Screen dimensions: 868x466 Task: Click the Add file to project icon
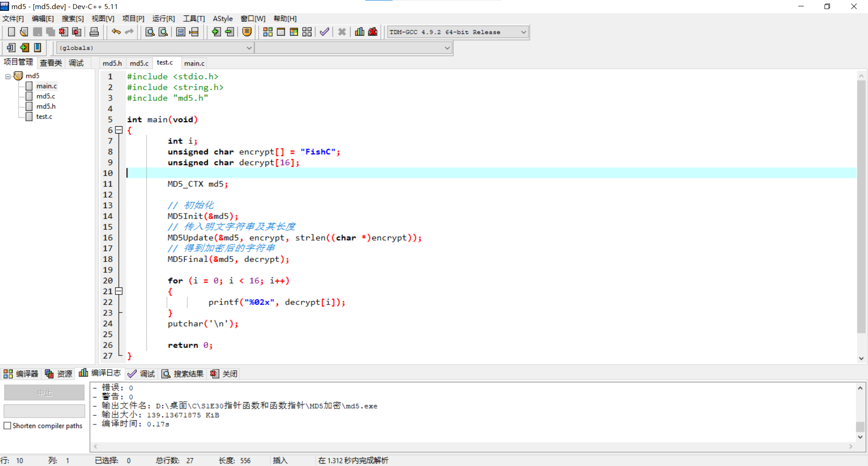click(216, 32)
